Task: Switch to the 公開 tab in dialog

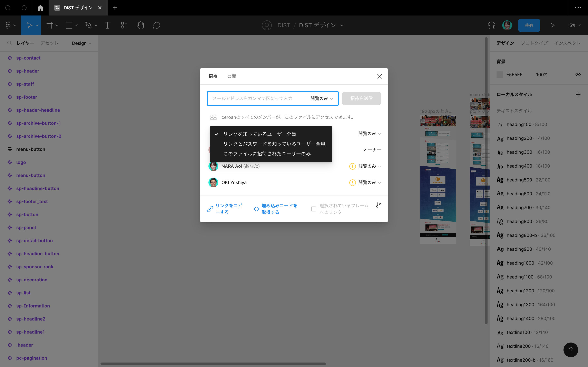Action: pyautogui.click(x=231, y=76)
